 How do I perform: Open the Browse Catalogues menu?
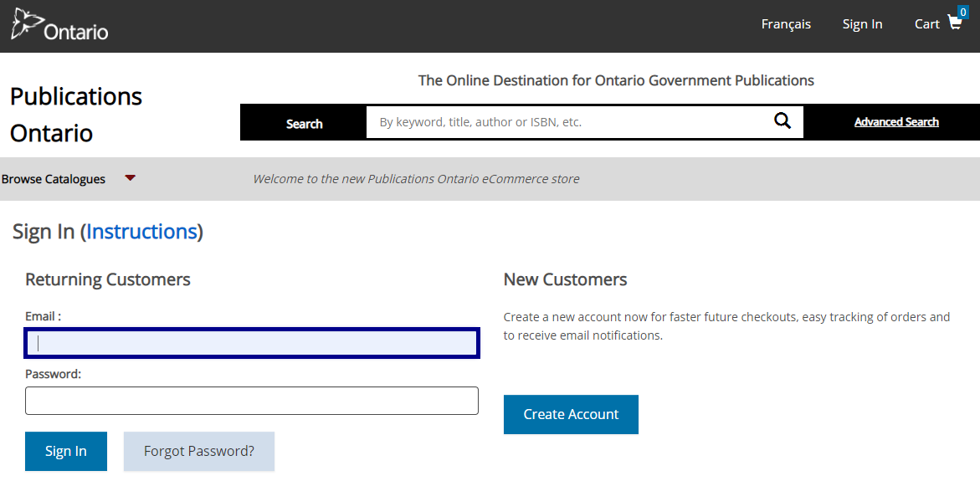click(x=54, y=179)
